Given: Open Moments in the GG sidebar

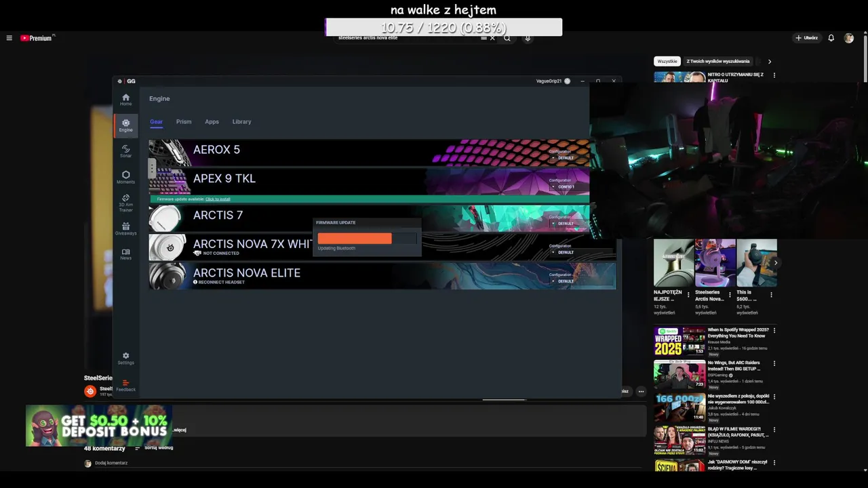Looking at the screenshot, I should pyautogui.click(x=125, y=177).
